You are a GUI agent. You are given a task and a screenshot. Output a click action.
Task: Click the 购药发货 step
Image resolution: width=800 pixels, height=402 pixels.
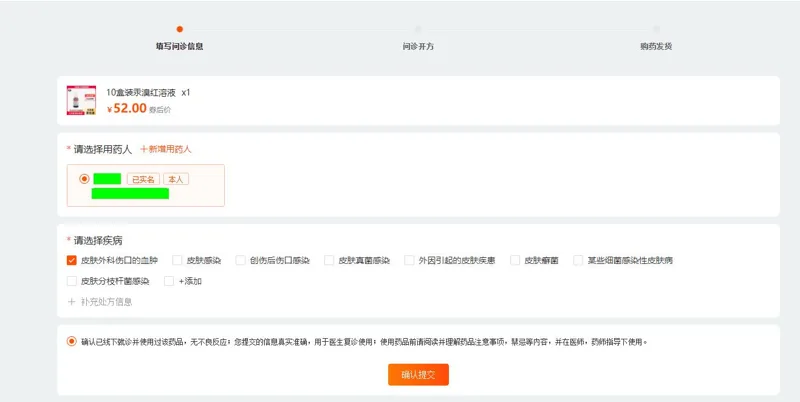656,46
